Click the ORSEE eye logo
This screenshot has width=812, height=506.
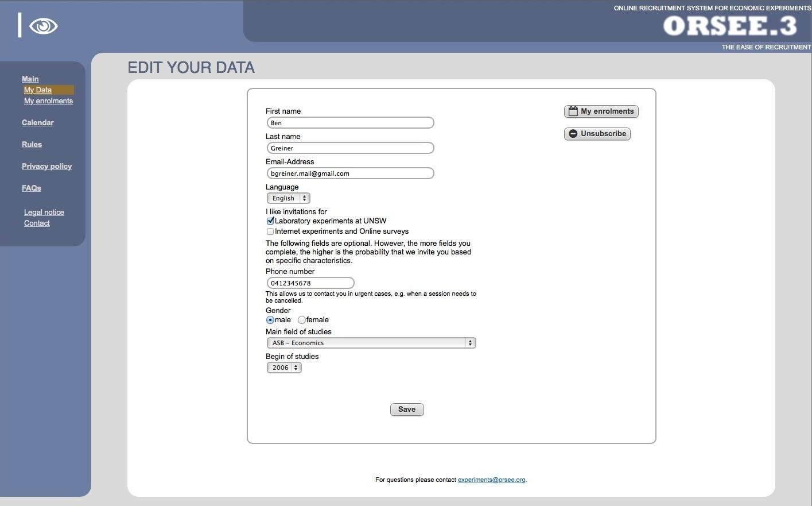click(x=44, y=26)
